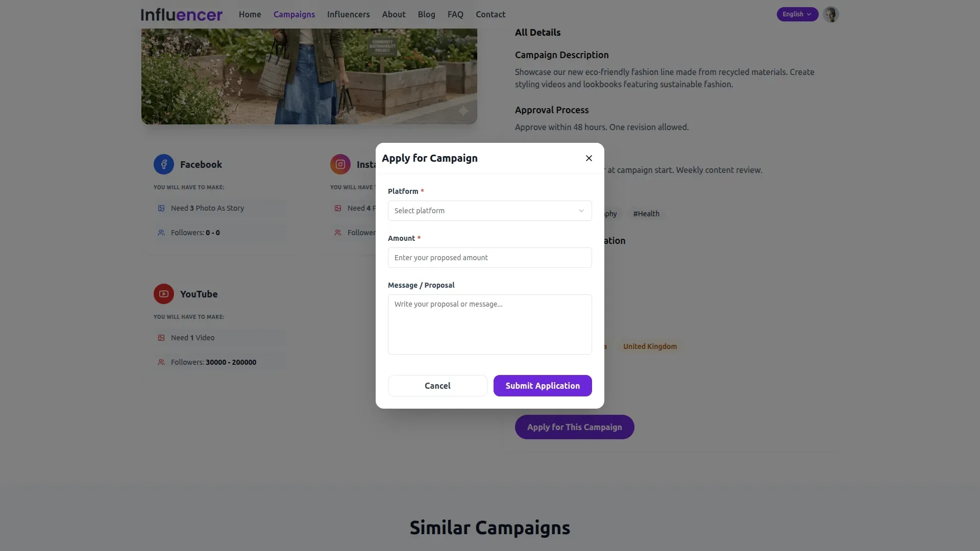
Task: Close the Apply for Campaign dialog
Action: point(589,158)
